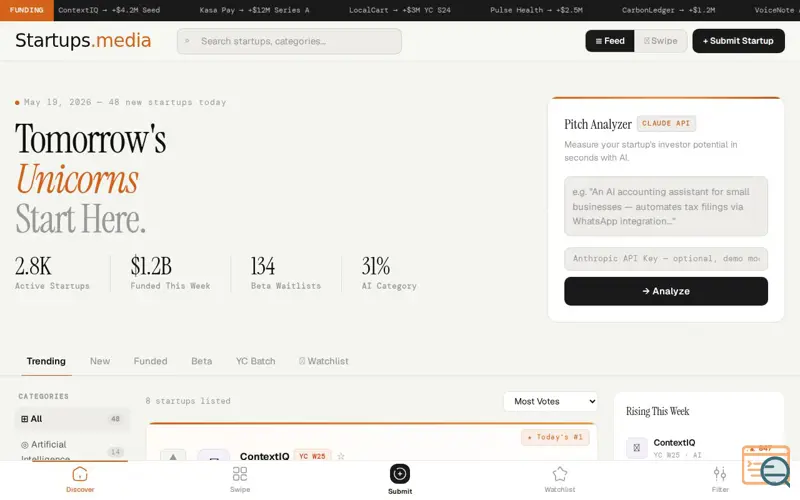The width and height of the screenshot is (800, 500).
Task: Switch to Feed view
Action: click(x=610, y=41)
